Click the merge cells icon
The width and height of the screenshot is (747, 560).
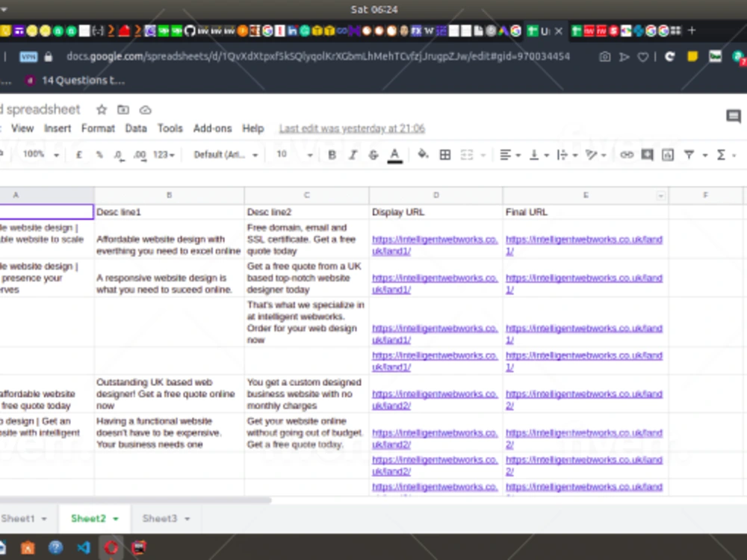pos(466,155)
